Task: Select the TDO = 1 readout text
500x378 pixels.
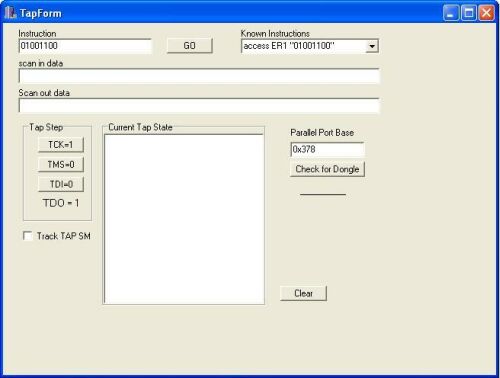Action: (61, 203)
